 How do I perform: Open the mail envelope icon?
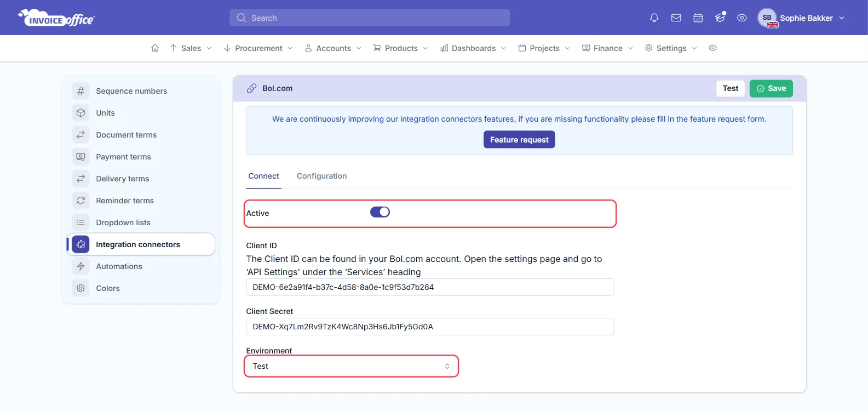(676, 18)
